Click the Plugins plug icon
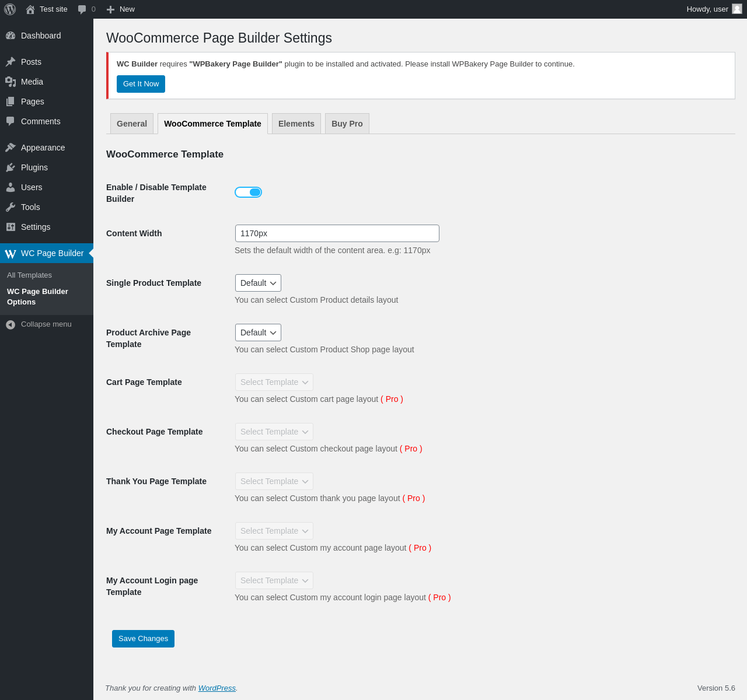747x700 pixels. coord(11,167)
